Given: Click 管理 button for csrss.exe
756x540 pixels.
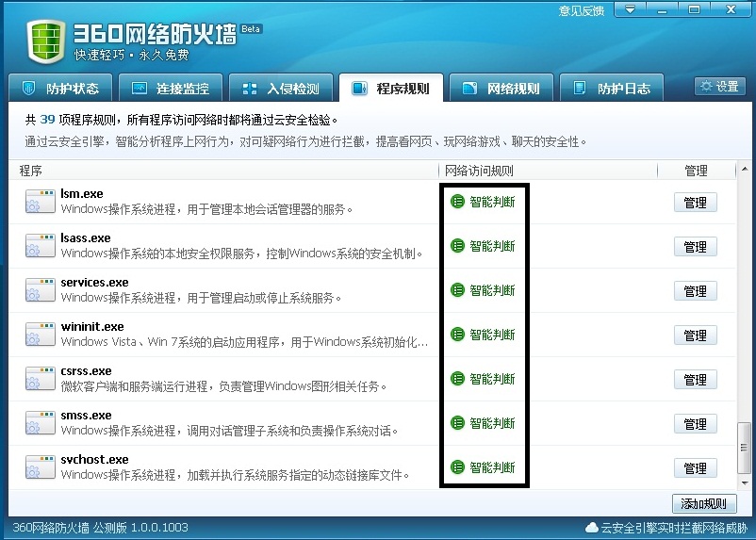Looking at the screenshot, I should click(696, 380).
